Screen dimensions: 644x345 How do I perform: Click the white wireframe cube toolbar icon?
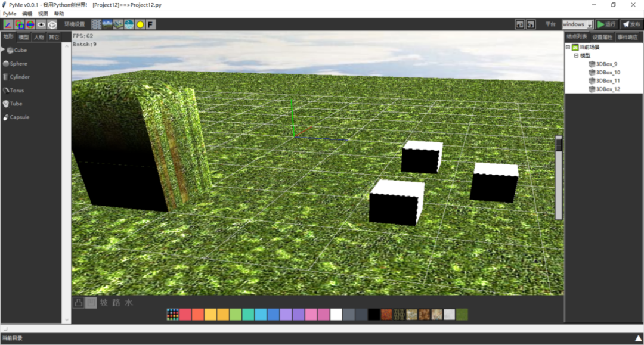coord(52,24)
